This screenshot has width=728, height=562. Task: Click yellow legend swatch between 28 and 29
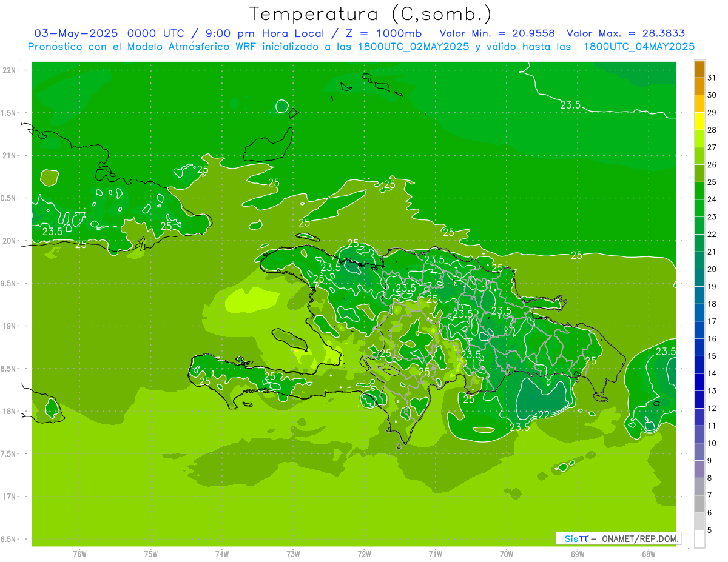point(699,121)
